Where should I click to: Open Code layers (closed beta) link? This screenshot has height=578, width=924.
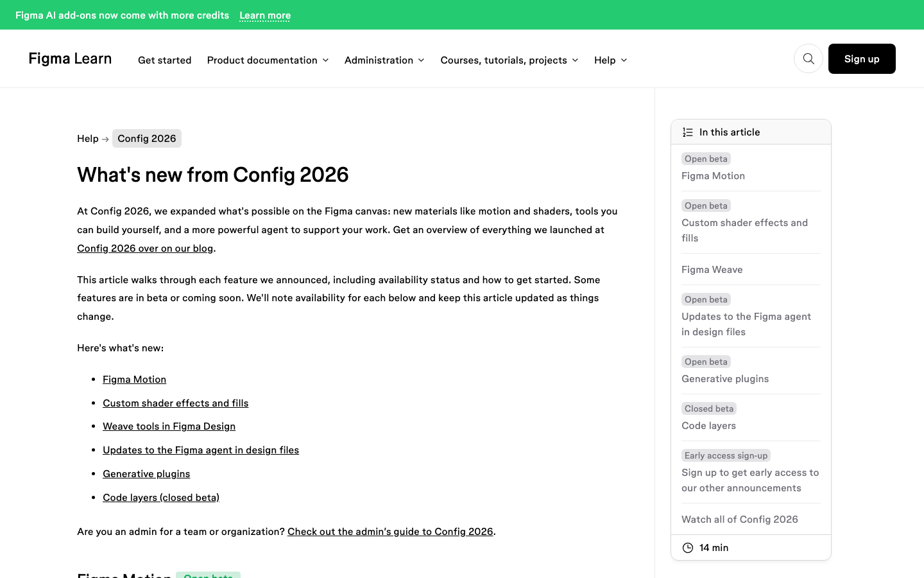point(161,497)
